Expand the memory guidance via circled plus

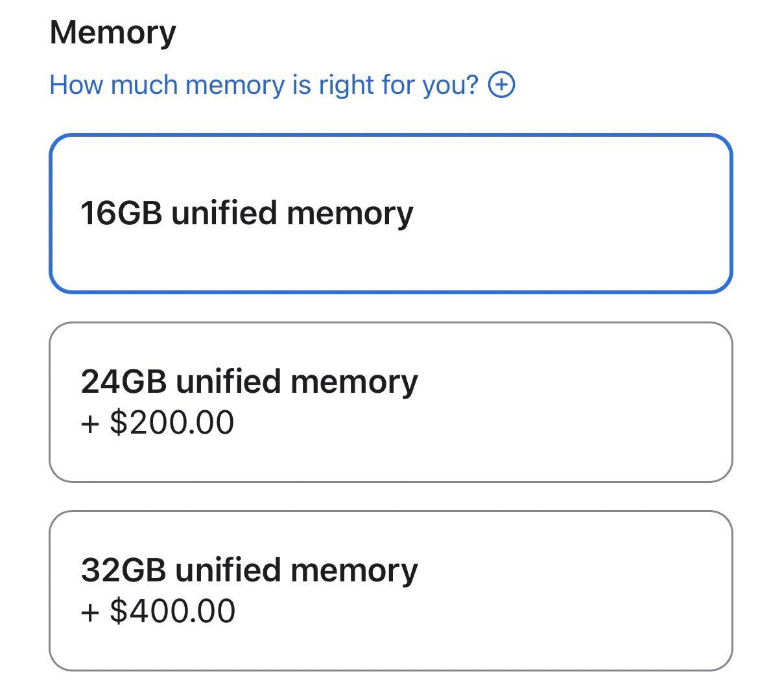point(501,85)
